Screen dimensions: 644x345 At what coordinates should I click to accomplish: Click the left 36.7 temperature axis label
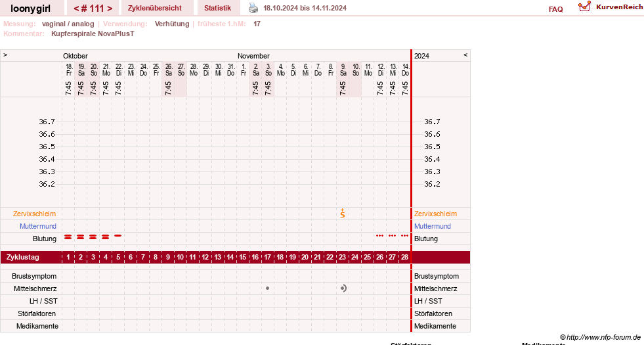coord(47,122)
